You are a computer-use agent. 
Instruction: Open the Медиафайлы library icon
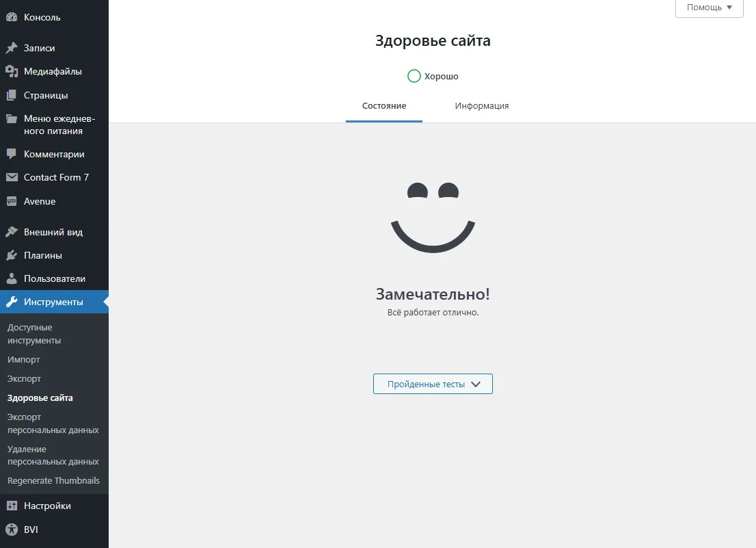[x=12, y=71]
